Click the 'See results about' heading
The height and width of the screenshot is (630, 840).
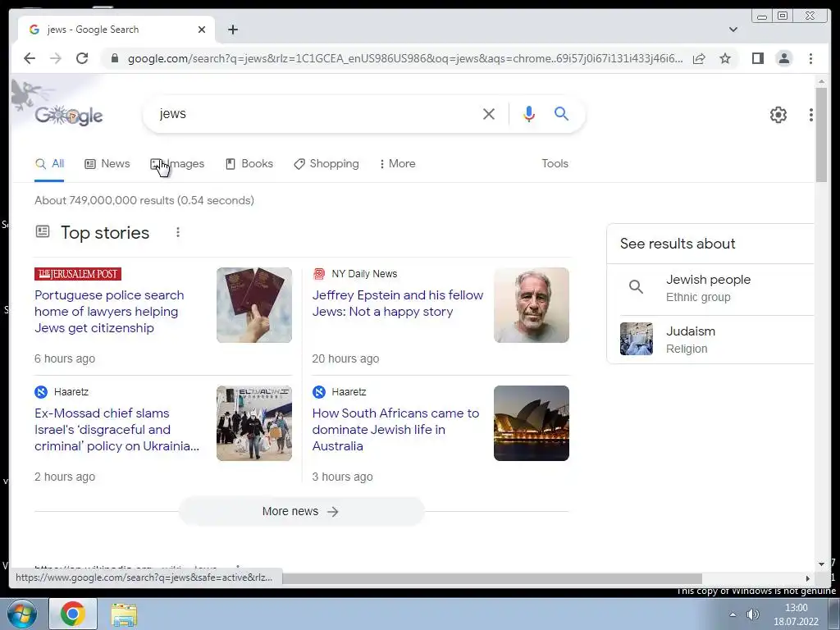(678, 244)
